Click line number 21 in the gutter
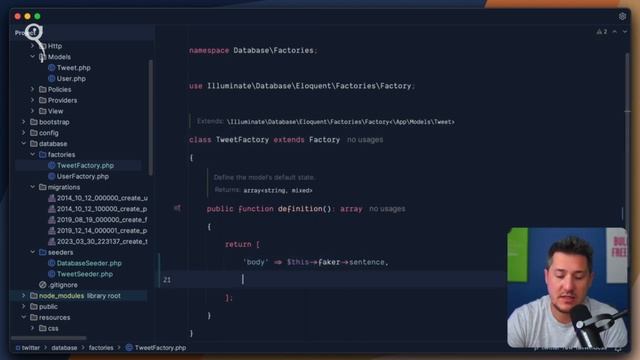The height and width of the screenshot is (360, 640). point(167,280)
